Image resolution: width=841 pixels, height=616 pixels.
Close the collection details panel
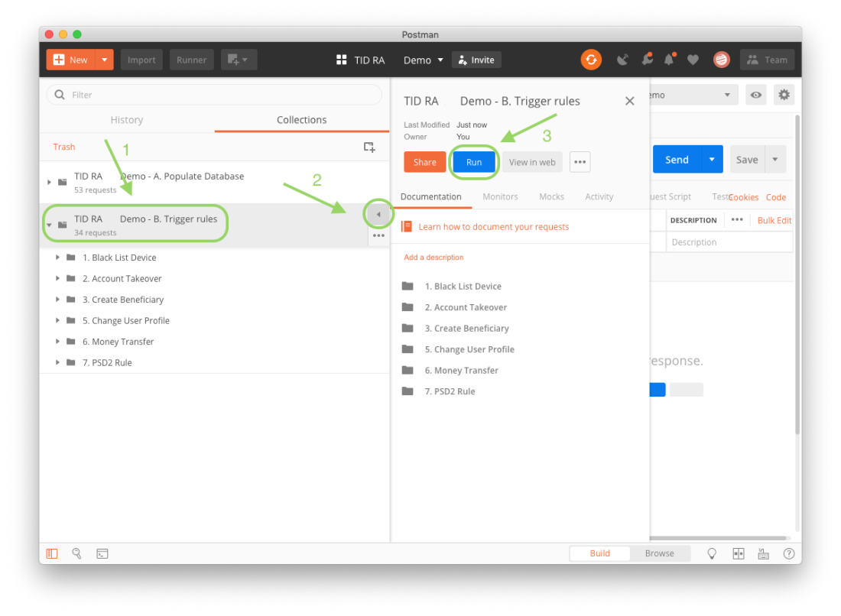tap(630, 101)
